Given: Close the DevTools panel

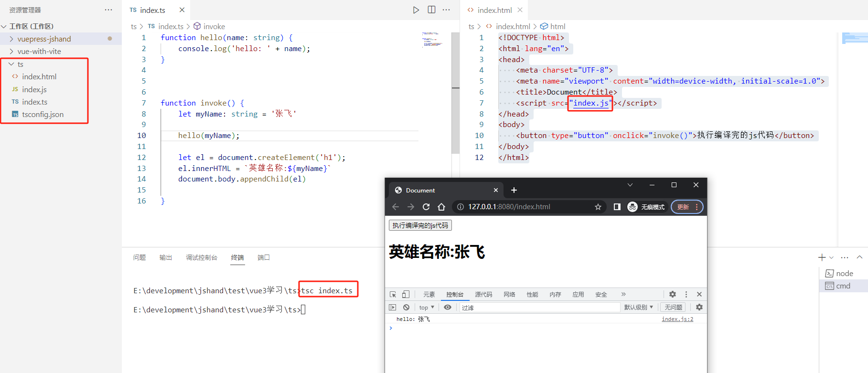Looking at the screenshot, I should (699, 294).
